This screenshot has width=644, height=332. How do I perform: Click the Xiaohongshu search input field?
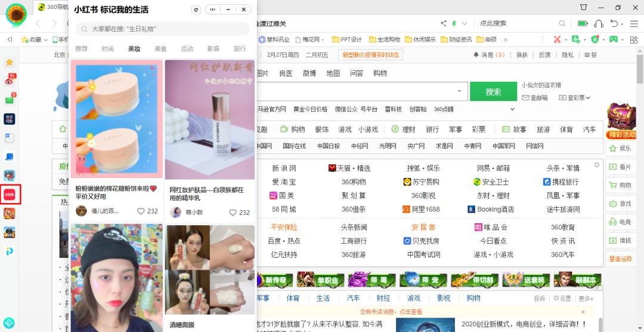coord(162,29)
